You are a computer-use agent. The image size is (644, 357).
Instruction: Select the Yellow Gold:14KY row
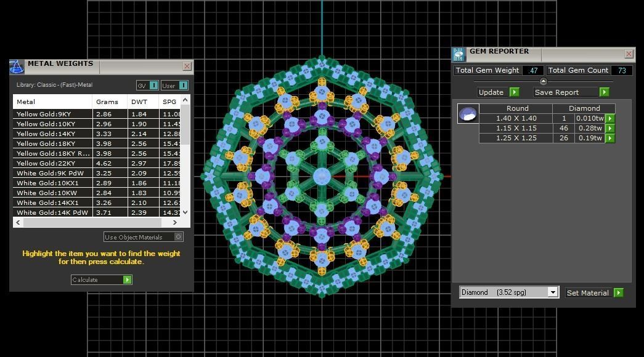(x=97, y=134)
